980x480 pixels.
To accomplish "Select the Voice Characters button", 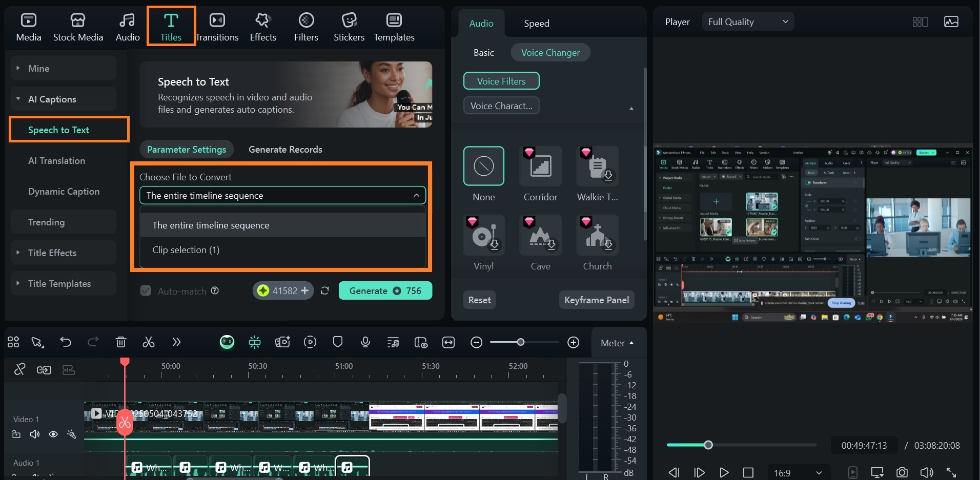I will [x=501, y=106].
